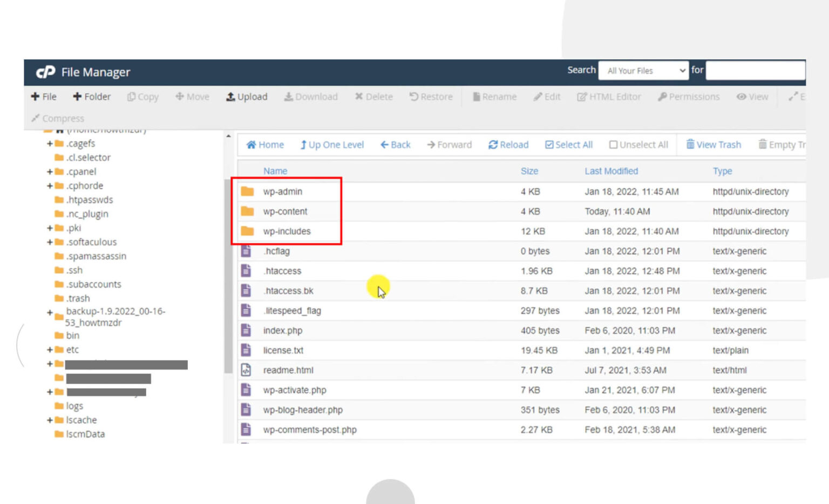Expand the .cagefs folder in the sidebar
This screenshot has height=504, width=829.
tap(48, 144)
